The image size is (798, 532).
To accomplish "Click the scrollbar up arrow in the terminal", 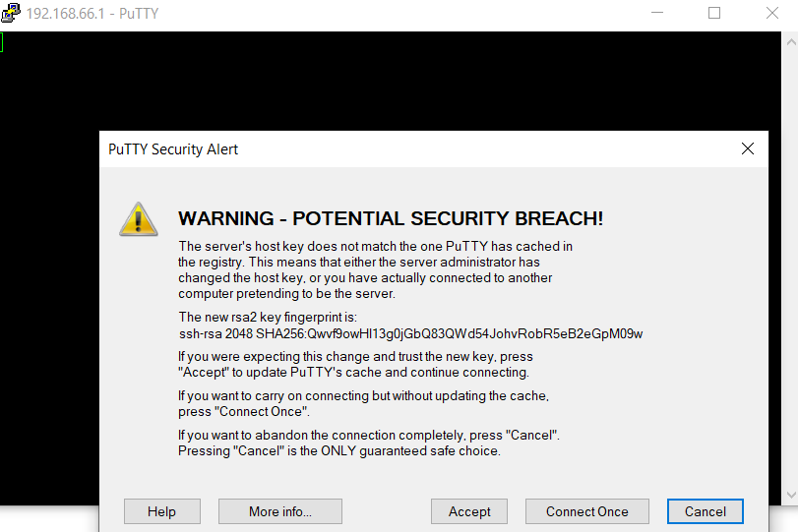I will tap(791, 42).
